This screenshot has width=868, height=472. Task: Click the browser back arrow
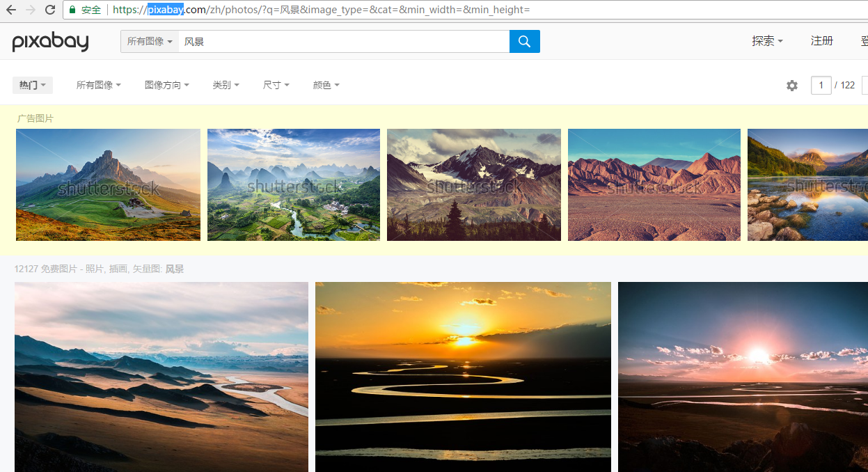pyautogui.click(x=11, y=10)
